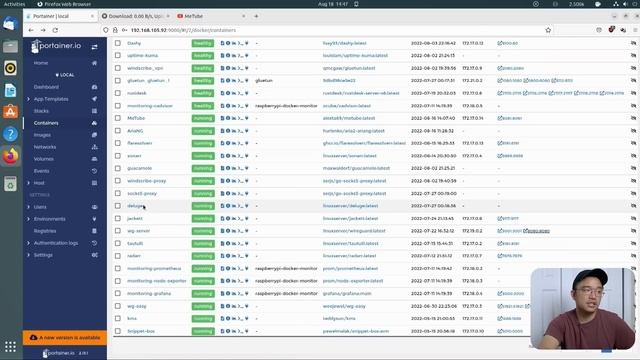Open inspect icon for guacamole container
This screenshot has width=640, height=360.
pos(228,168)
